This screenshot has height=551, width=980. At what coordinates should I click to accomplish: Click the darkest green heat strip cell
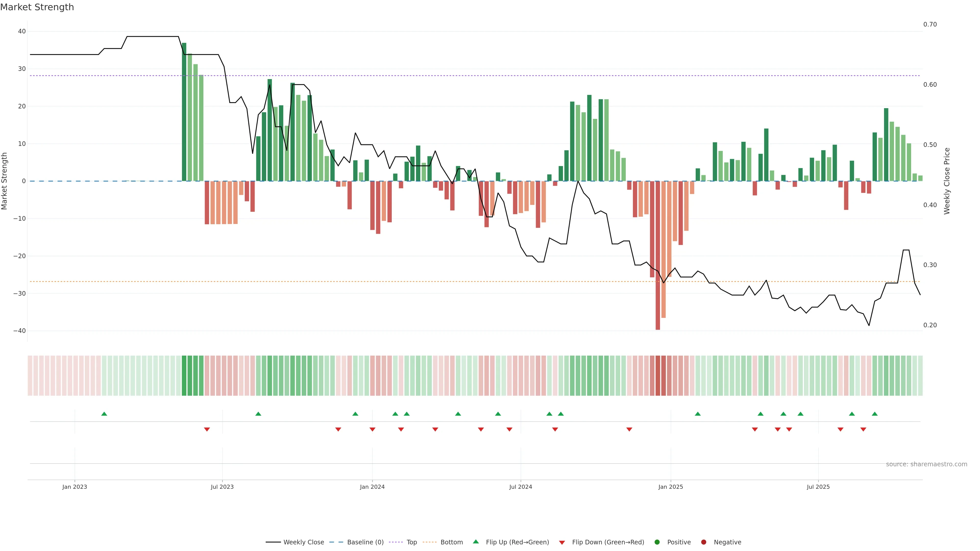(184, 375)
